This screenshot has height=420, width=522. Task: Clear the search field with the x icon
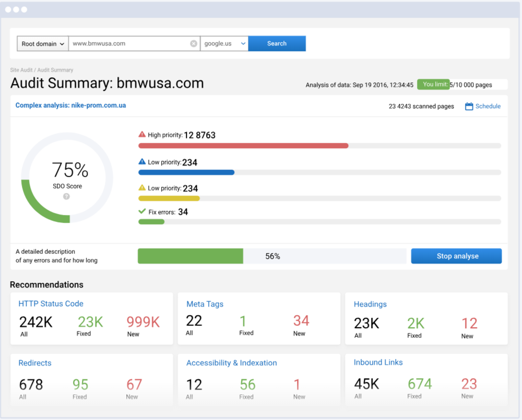pyautogui.click(x=193, y=43)
